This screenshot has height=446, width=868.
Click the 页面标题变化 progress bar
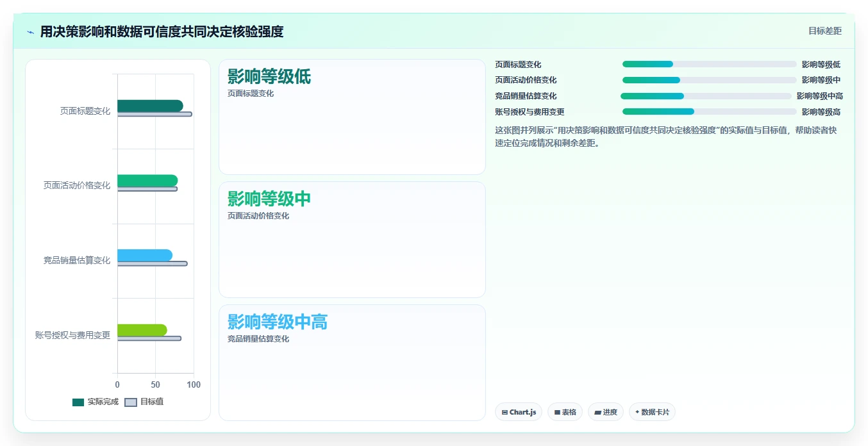709,64
